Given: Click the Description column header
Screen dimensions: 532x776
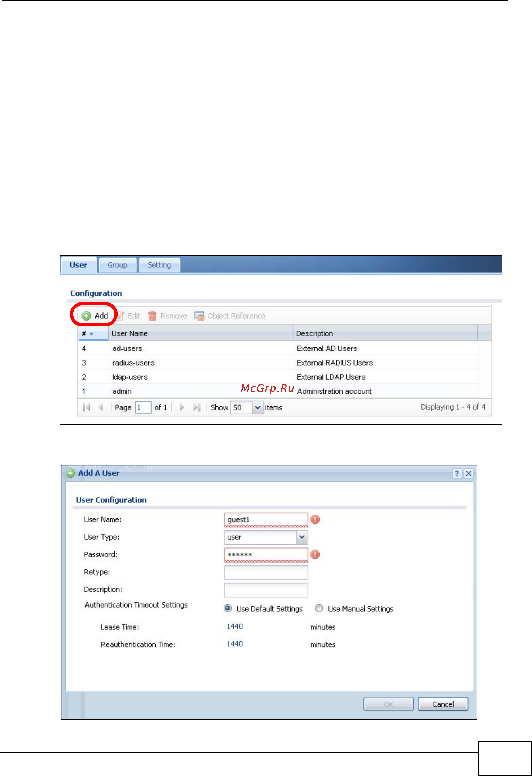Looking at the screenshot, I should (385, 333).
